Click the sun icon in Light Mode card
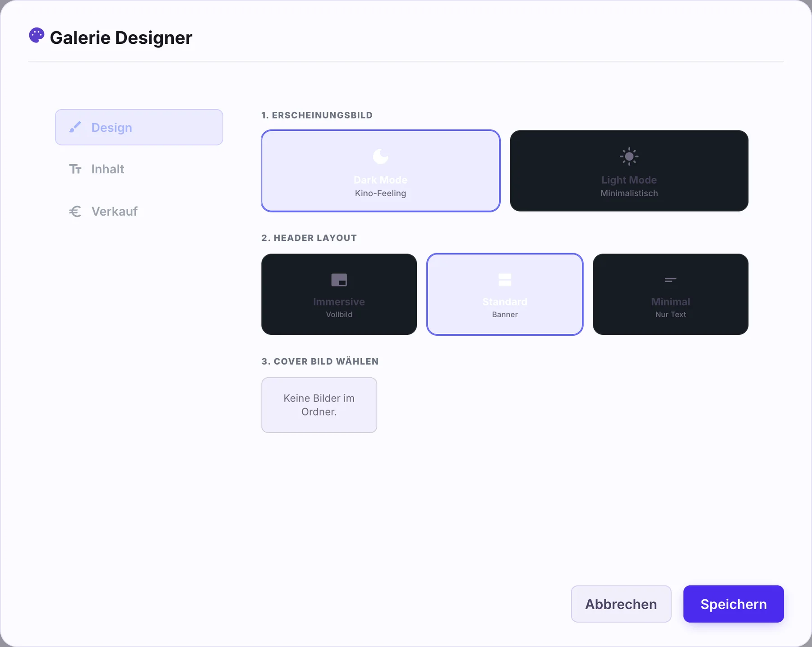 629,157
